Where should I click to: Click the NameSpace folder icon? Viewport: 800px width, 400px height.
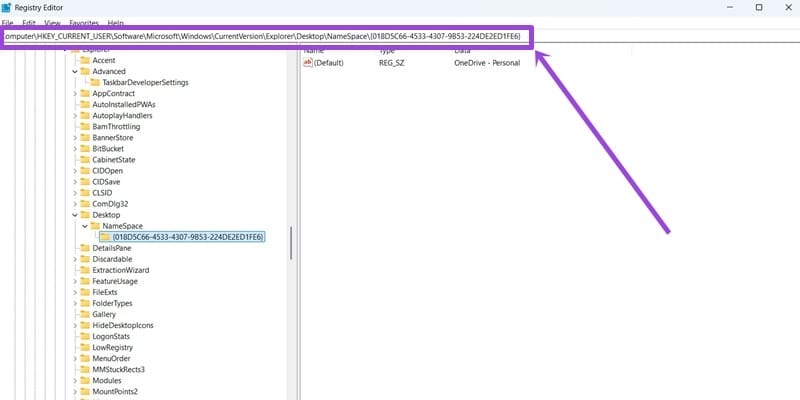95,226
